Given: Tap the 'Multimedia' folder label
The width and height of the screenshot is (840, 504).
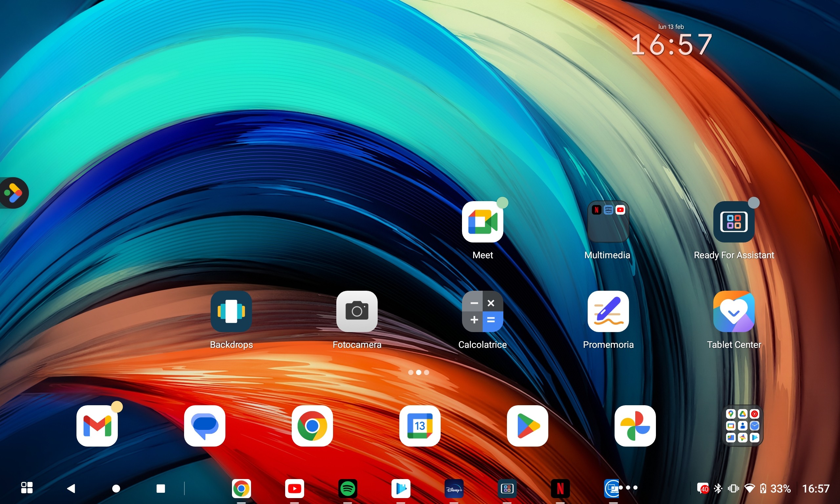Looking at the screenshot, I should click(607, 255).
